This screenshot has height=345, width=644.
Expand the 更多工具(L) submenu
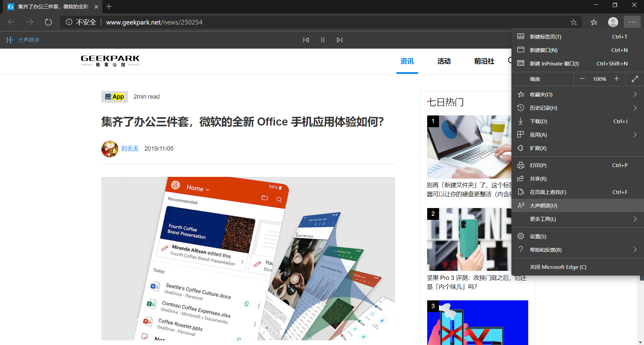coord(578,219)
